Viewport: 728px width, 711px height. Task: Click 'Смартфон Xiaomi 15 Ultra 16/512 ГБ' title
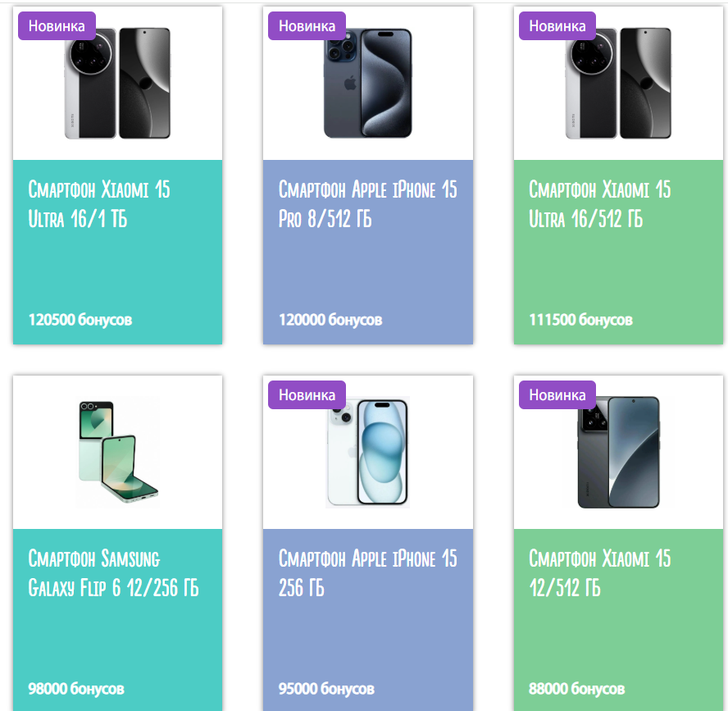click(600, 204)
